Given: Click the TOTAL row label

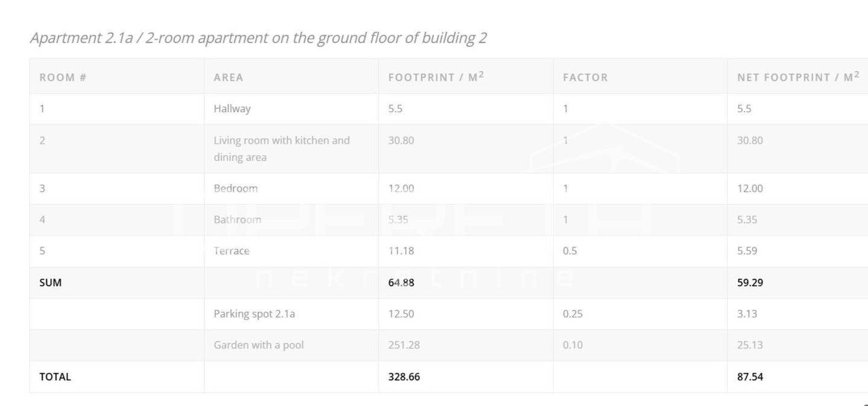Looking at the screenshot, I should click(x=55, y=376).
